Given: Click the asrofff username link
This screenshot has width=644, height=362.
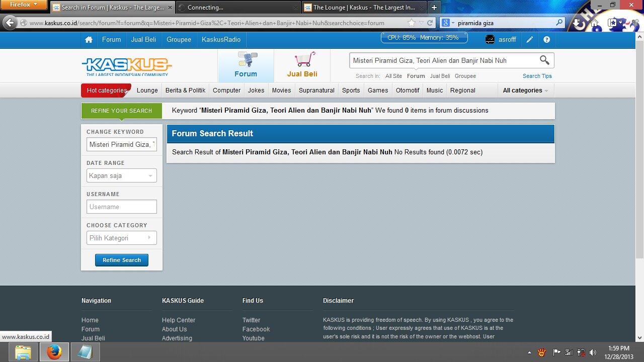Looking at the screenshot, I should [507, 40].
